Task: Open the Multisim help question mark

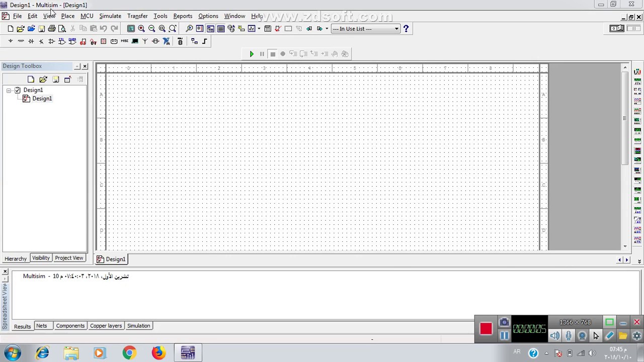Action: tap(406, 29)
